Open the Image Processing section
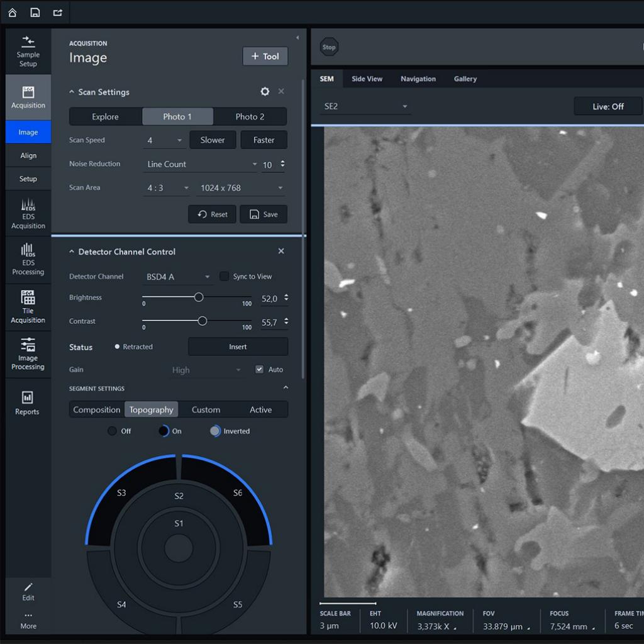The height and width of the screenshot is (644, 644). pos(28,353)
